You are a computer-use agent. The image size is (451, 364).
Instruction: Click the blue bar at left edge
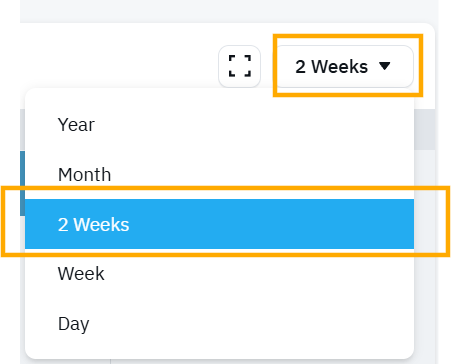click(x=22, y=183)
